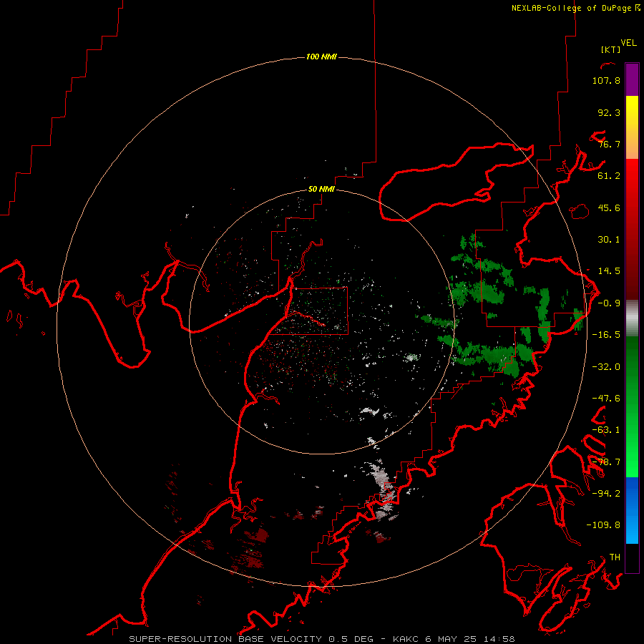Click the -16.5 velocity scale value
The width and height of the screenshot is (644, 644).
[606, 335]
